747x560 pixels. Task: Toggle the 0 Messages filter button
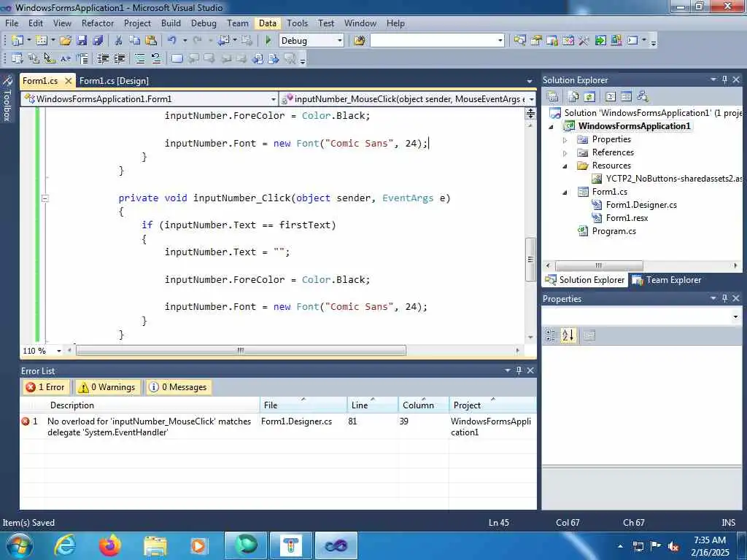coord(178,387)
